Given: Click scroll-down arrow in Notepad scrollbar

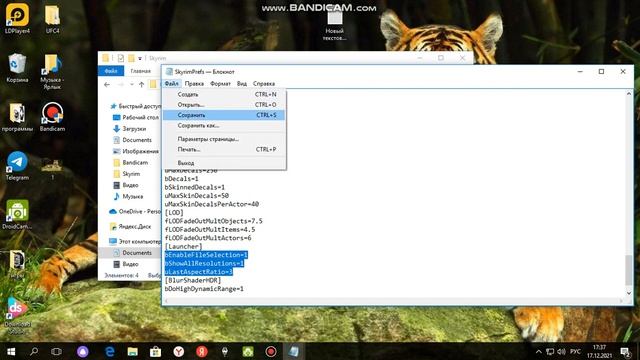Looking at the screenshot, I should click(x=629, y=293).
